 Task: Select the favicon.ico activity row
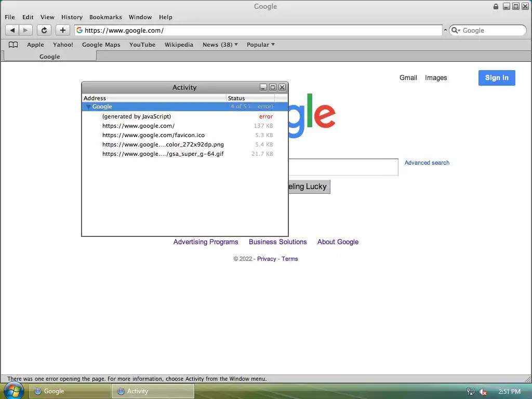pos(185,135)
